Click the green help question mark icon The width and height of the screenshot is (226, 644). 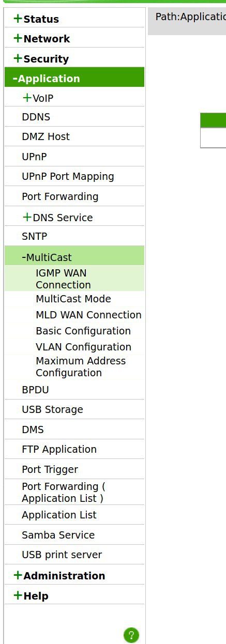(131, 635)
